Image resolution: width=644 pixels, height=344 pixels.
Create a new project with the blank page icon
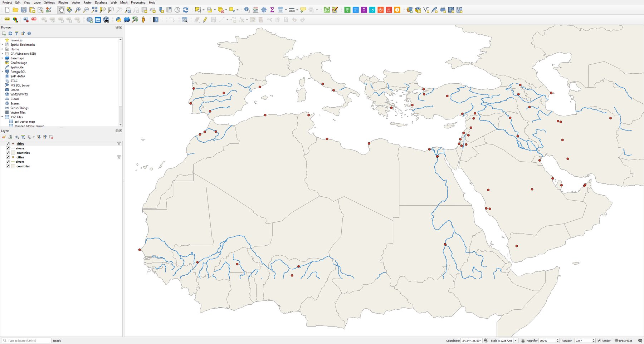7,10
